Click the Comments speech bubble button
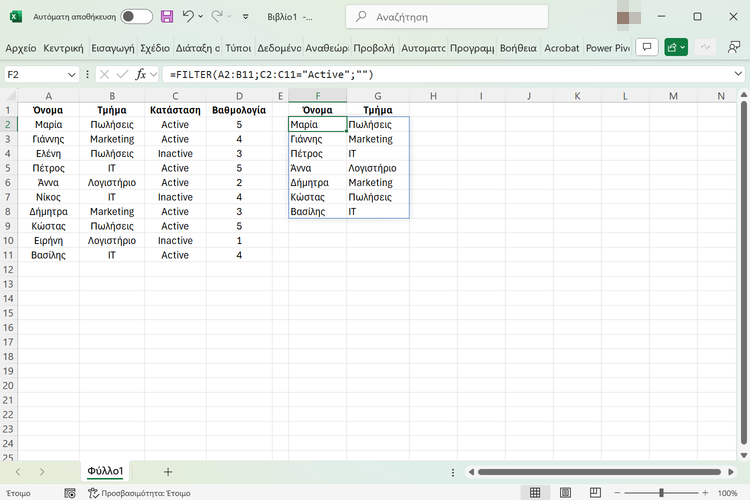The height and width of the screenshot is (500, 750). pos(647,47)
